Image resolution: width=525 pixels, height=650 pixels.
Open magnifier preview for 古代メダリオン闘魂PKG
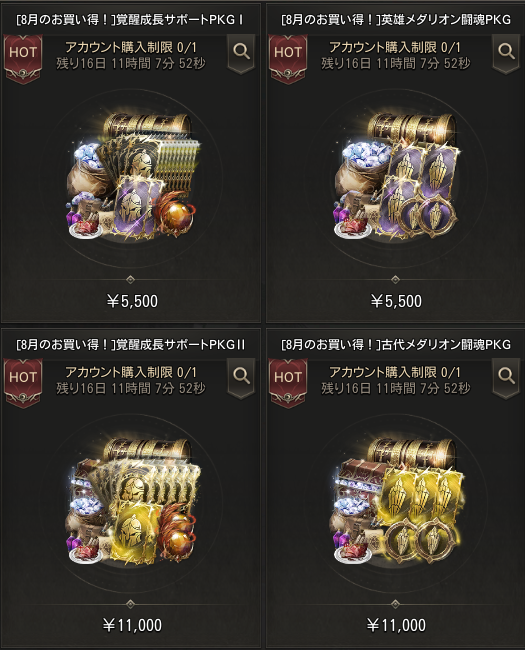coord(506,378)
